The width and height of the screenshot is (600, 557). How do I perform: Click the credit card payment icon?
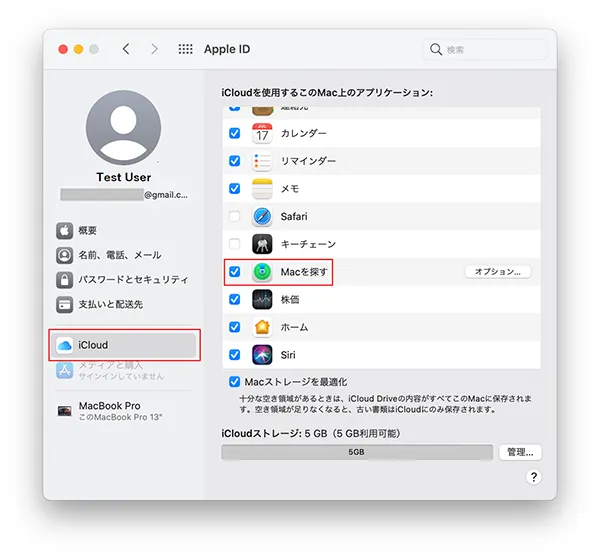coord(64,305)
